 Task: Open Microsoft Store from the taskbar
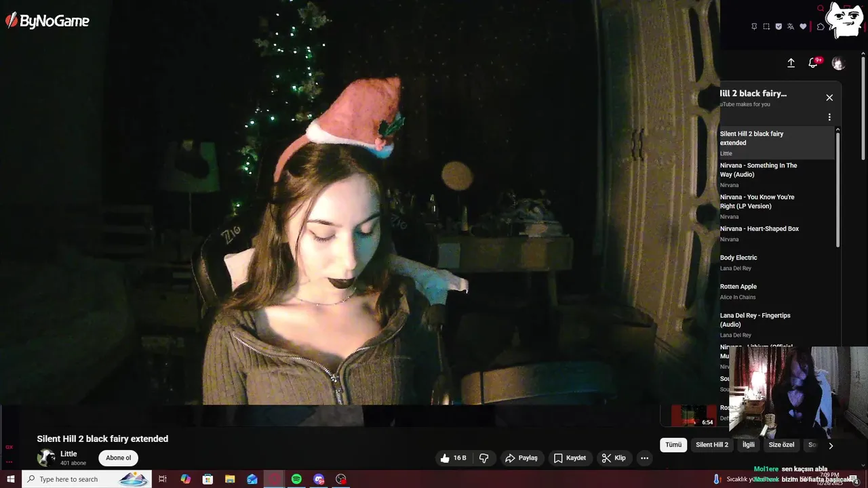(x=208, y=479)
